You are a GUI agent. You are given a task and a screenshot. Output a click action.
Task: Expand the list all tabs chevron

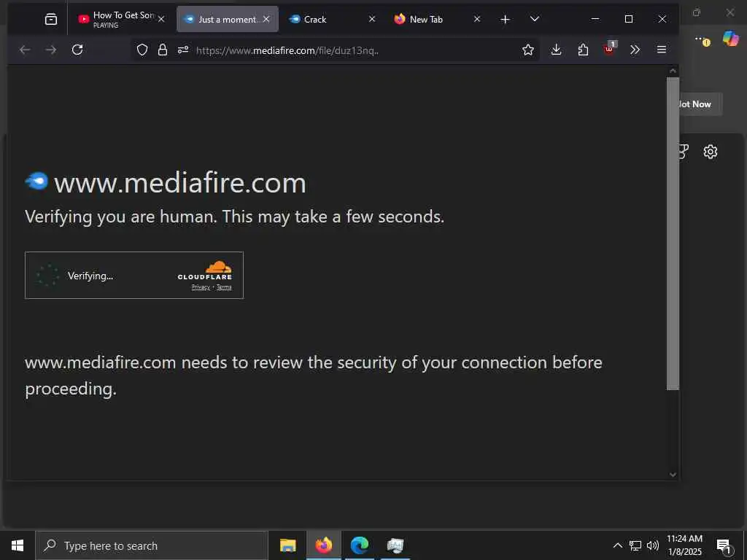[x=535, y=19]
